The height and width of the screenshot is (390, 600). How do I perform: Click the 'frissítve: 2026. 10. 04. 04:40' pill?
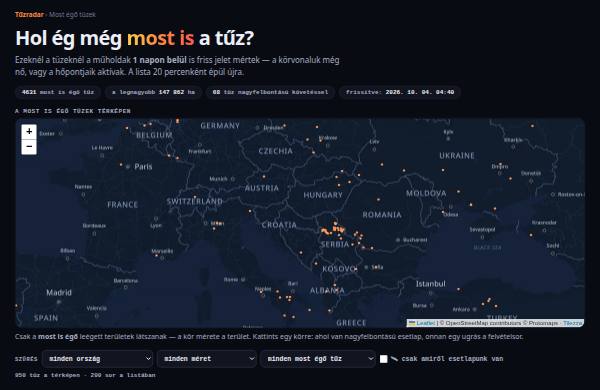coord(400,92)
